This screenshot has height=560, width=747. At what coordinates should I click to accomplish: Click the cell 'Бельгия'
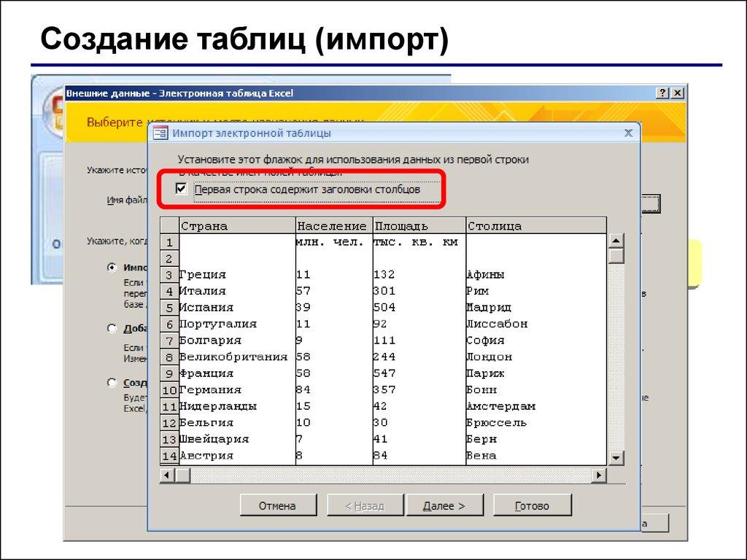[x=237, y=423]
